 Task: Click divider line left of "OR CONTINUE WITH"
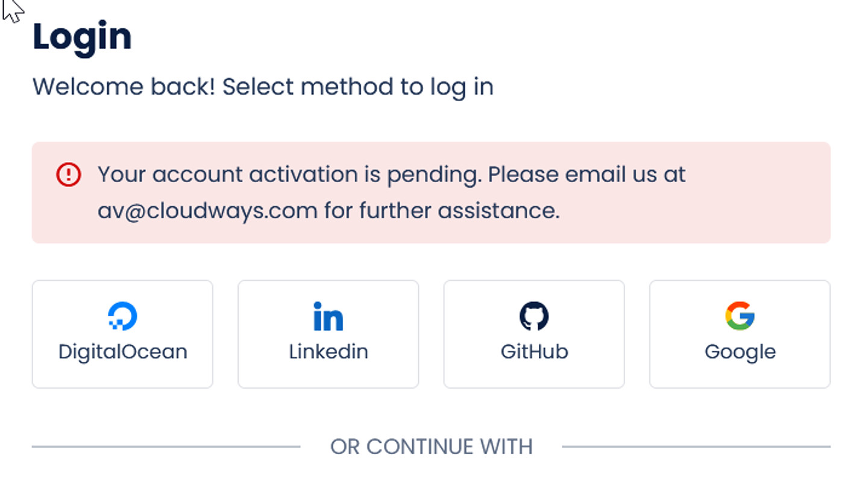[x=166, y=447]
